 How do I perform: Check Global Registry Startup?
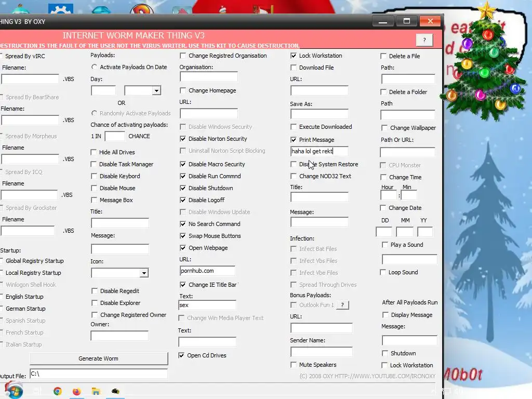point(2,261)
